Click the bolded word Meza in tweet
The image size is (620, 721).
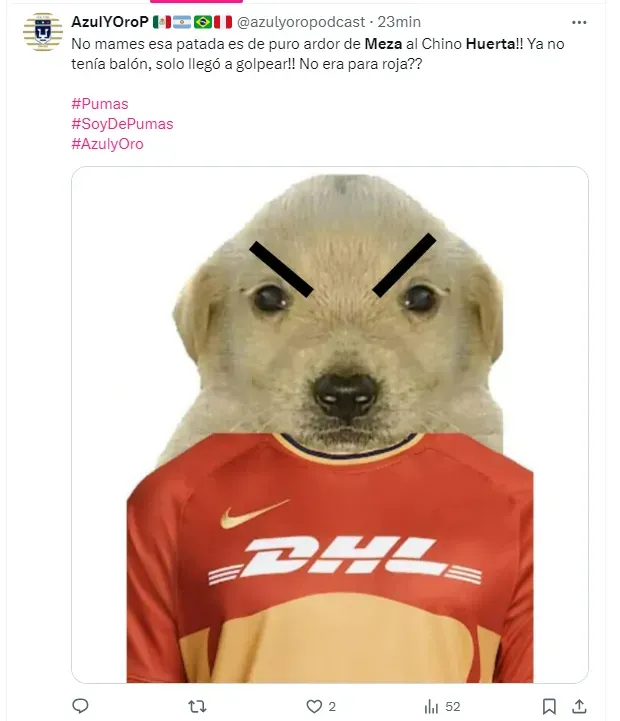point(383,44)
